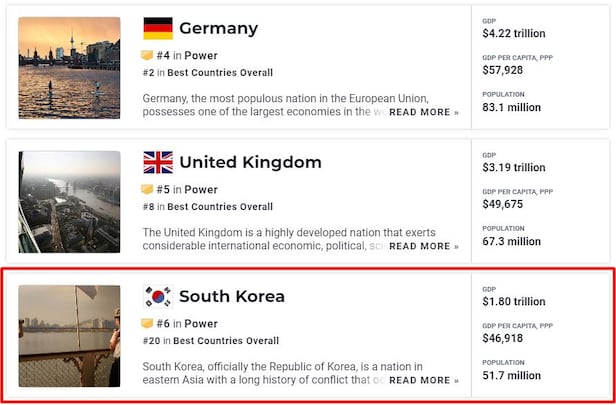Open the Germany sunset river thumbnail
Screen dimensions: 616x405
(69, 67)
